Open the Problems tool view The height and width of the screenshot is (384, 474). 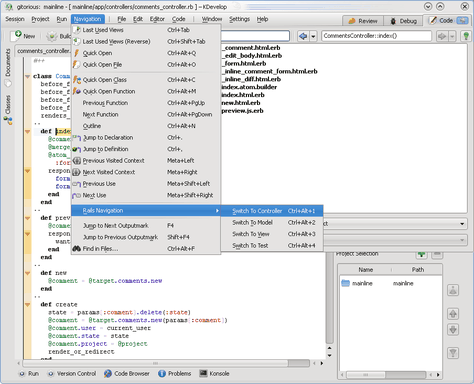pyautogui.click(x=175, y=374)
